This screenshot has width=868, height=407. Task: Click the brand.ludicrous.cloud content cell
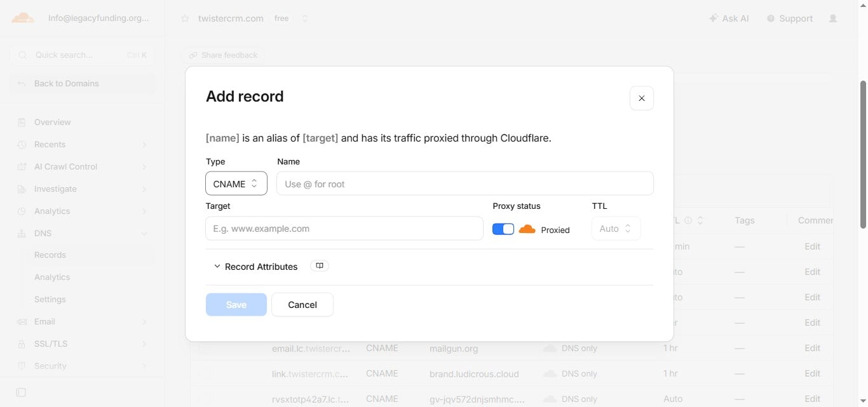pos(474,373)
